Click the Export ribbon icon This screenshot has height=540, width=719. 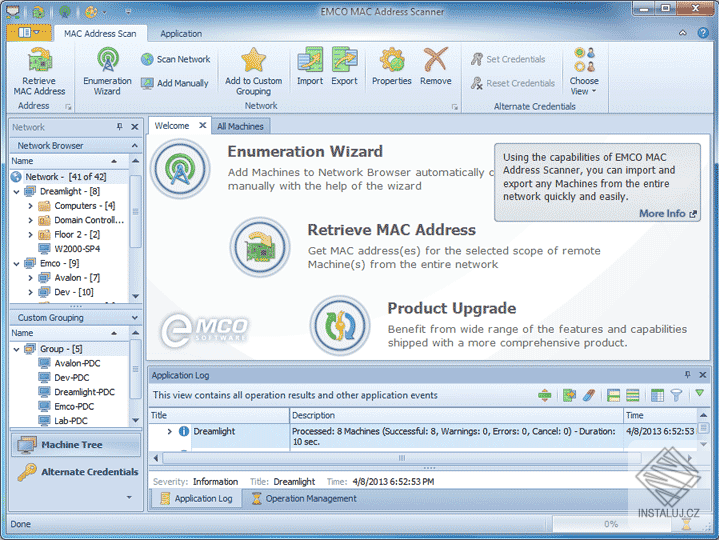[x=344, y=66]
